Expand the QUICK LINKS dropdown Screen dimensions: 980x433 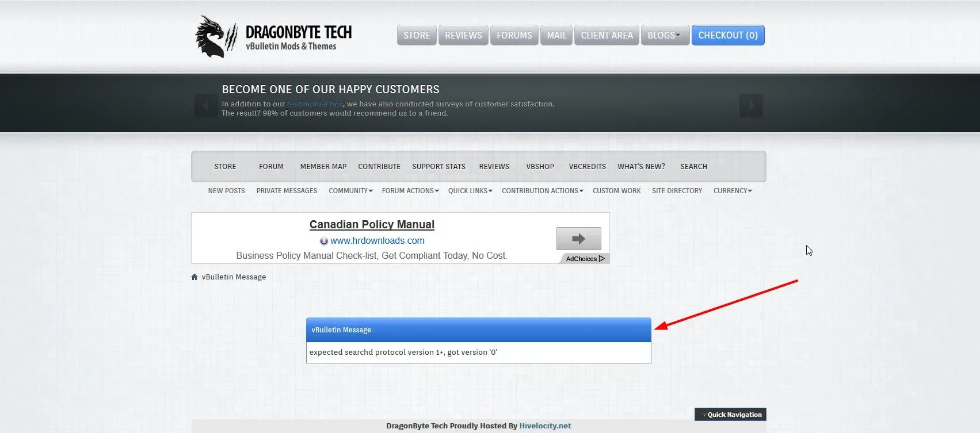tap(470, 191)
